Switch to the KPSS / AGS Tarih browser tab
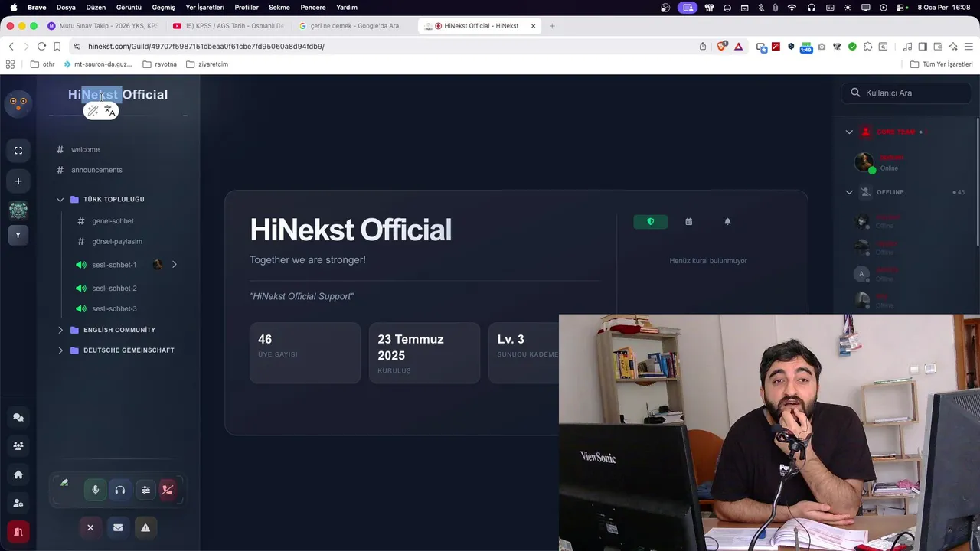Image resolution: width=980 pixels, height=551 pixels. pos(229,26)
